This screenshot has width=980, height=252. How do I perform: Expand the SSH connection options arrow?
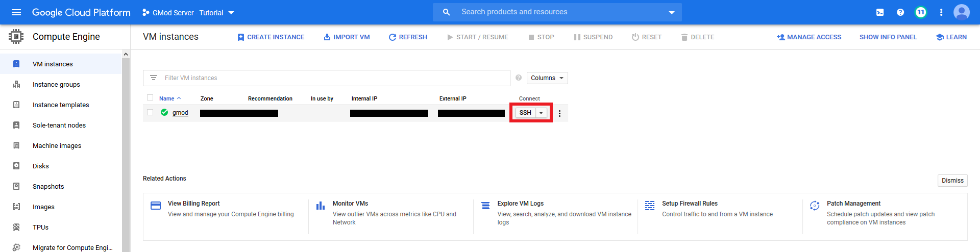541,113
